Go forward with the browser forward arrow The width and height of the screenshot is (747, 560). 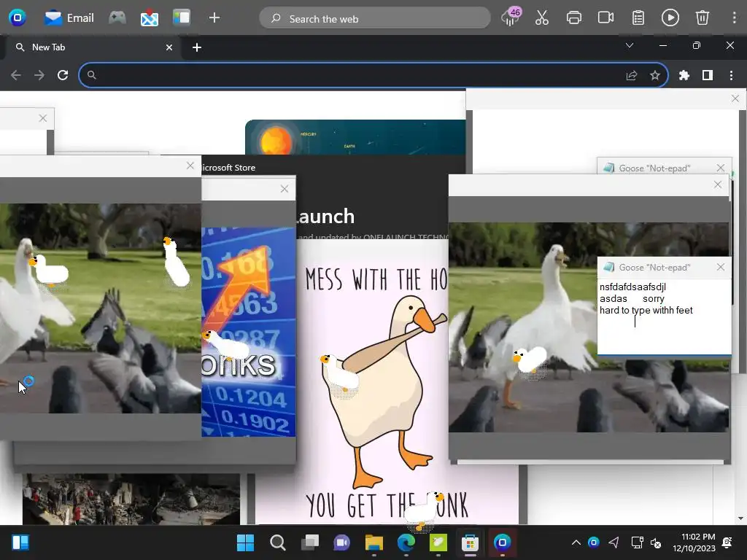tap(39, 75)
